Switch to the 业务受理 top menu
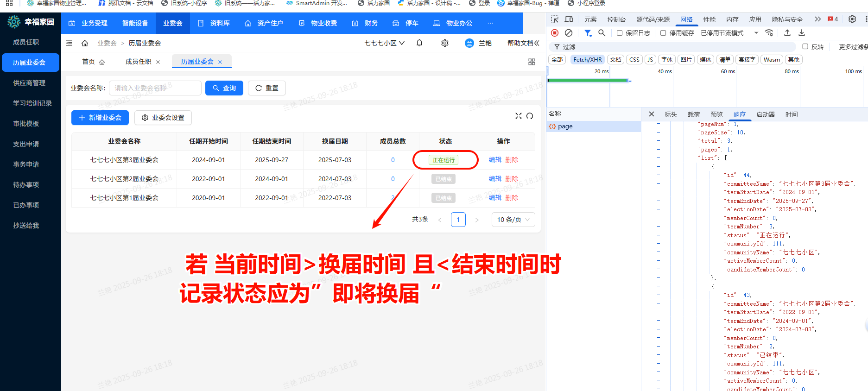The height and width of the screenshot is (391, 868). pyautogui.click(x=88, y=23)
